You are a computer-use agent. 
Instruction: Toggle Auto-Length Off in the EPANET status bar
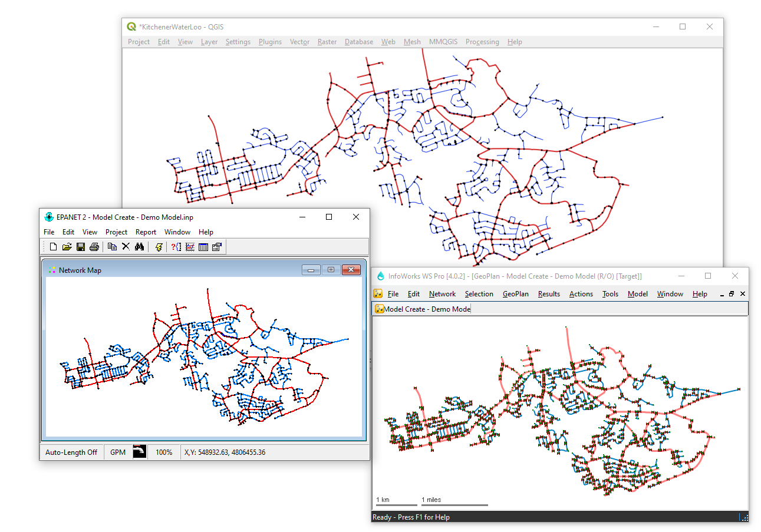(71, 452)
